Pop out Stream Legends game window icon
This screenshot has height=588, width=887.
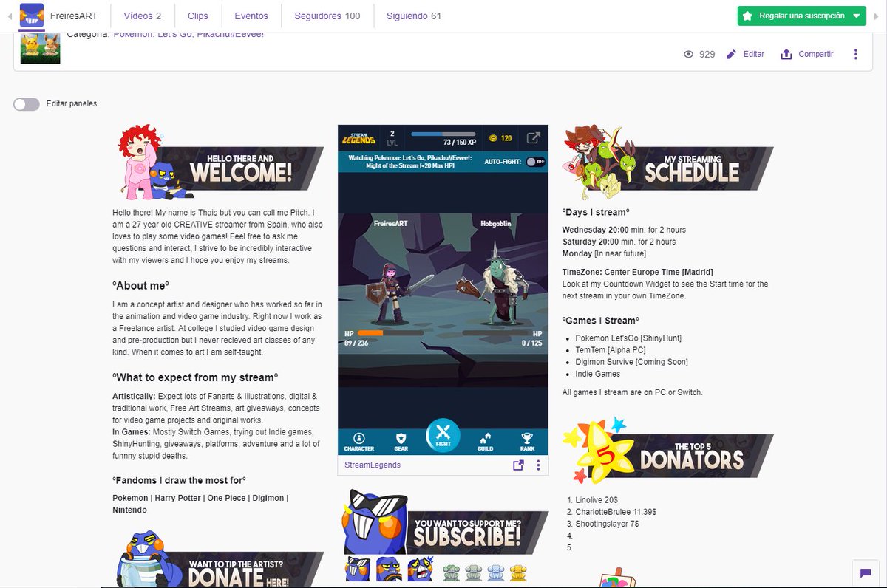pos(533,137)
